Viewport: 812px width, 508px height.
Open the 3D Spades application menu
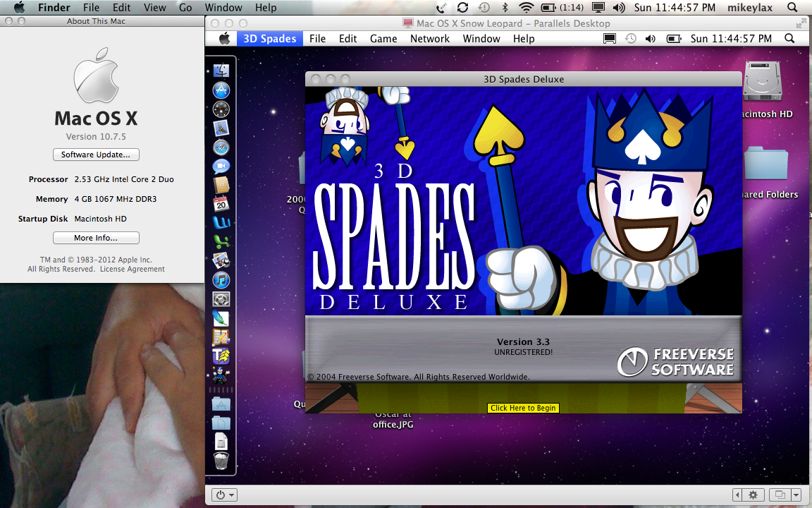pos(270,38)
